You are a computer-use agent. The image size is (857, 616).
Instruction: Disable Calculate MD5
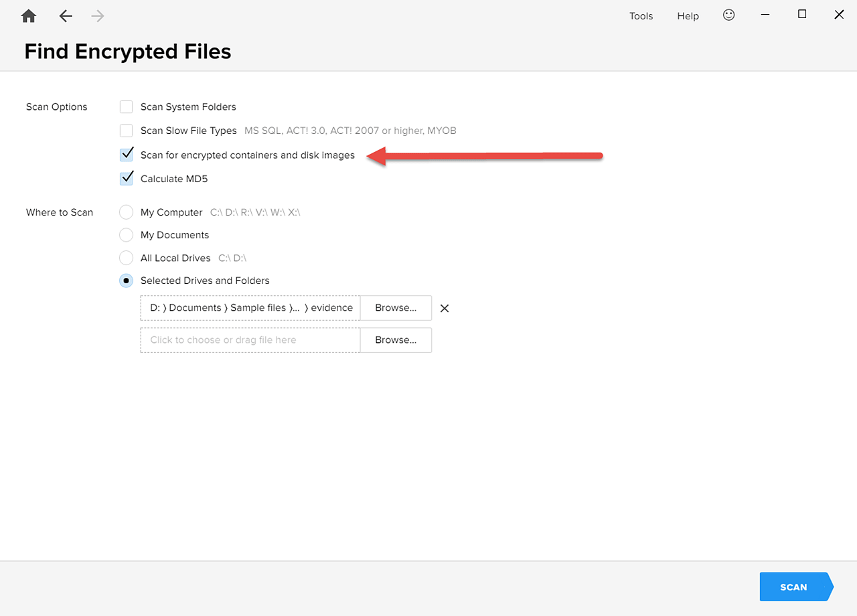click(x=126, y=178)
